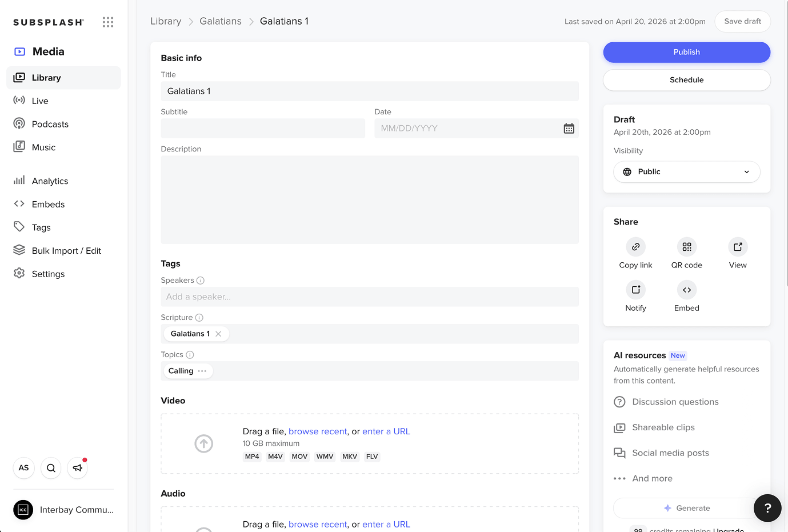Click the Generate AI resources button

tap(687, 508)
